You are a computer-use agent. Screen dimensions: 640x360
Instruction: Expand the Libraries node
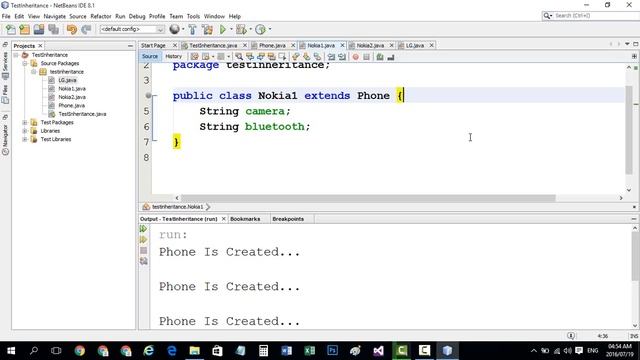pyautogui.click(x=24, y=131)
